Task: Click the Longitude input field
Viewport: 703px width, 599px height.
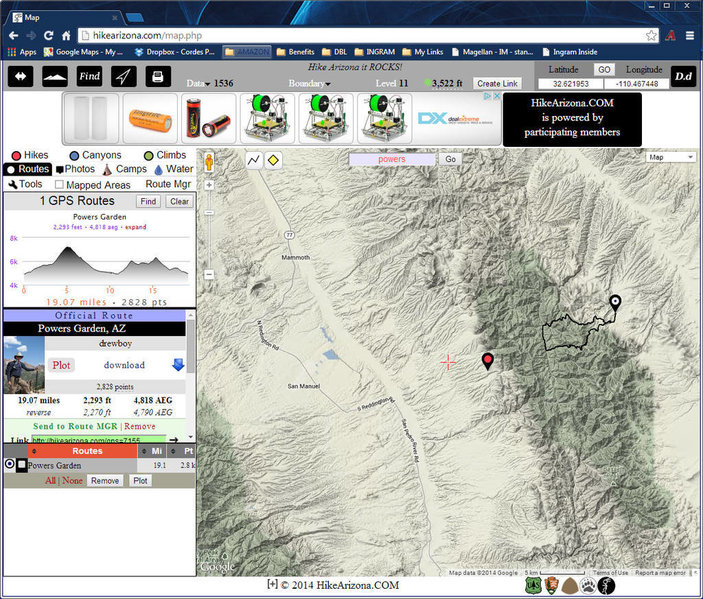Action: click(x=637, y=84)
